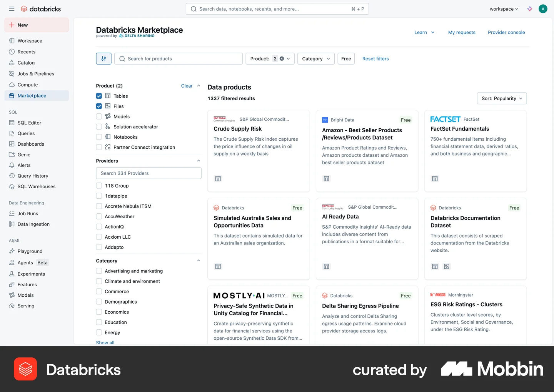
Task: Toggle the sidebar hamburger menu icon
Action: coord(12,9)
